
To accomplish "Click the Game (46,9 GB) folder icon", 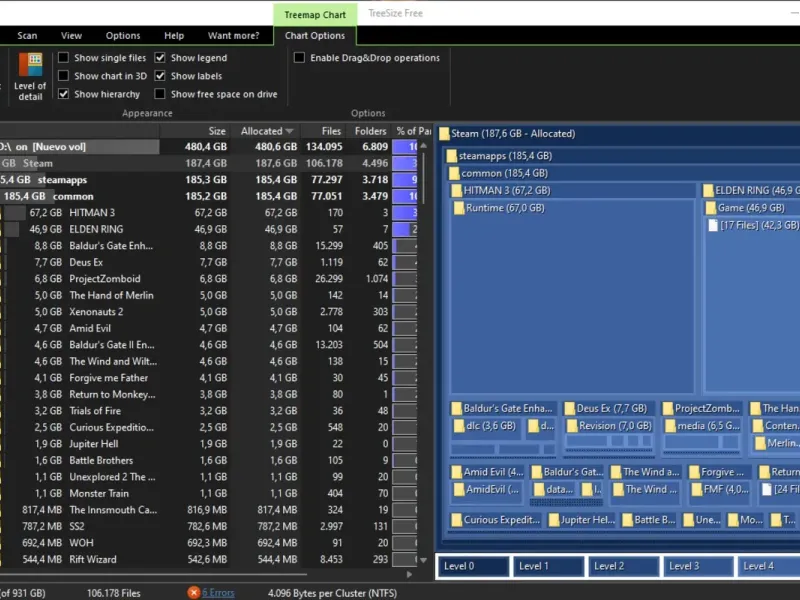I will 711,208.
